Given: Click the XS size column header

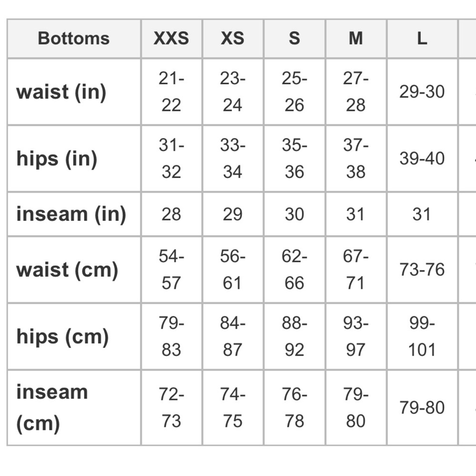Looking at the screenshot, I should click(233, 39).
